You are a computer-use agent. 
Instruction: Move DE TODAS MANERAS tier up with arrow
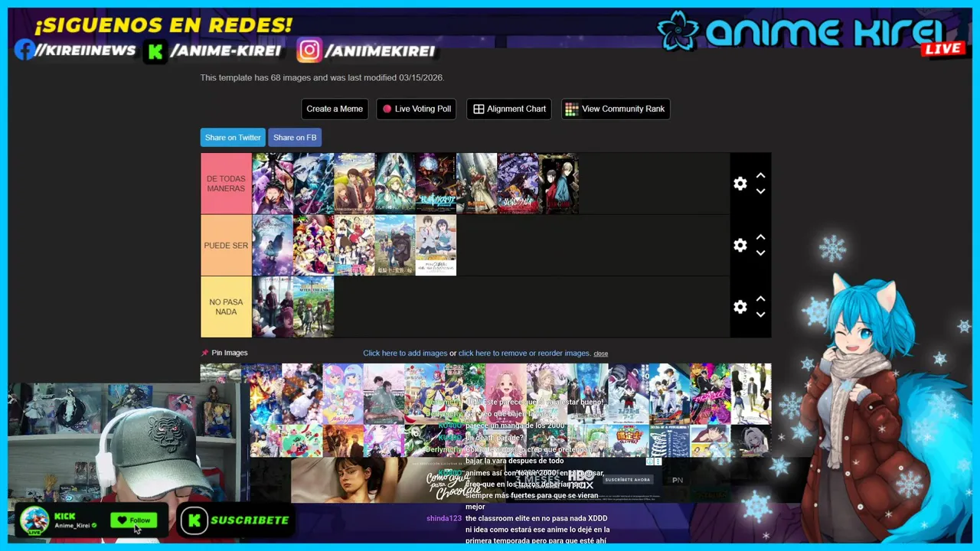click(760, 176)
